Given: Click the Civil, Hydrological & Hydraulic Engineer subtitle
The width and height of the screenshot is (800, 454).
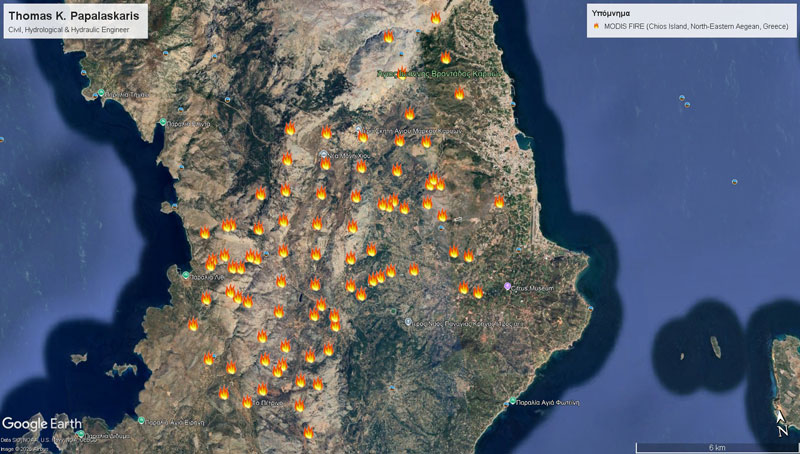Looking at the screenshot, I should click(68, 31).
